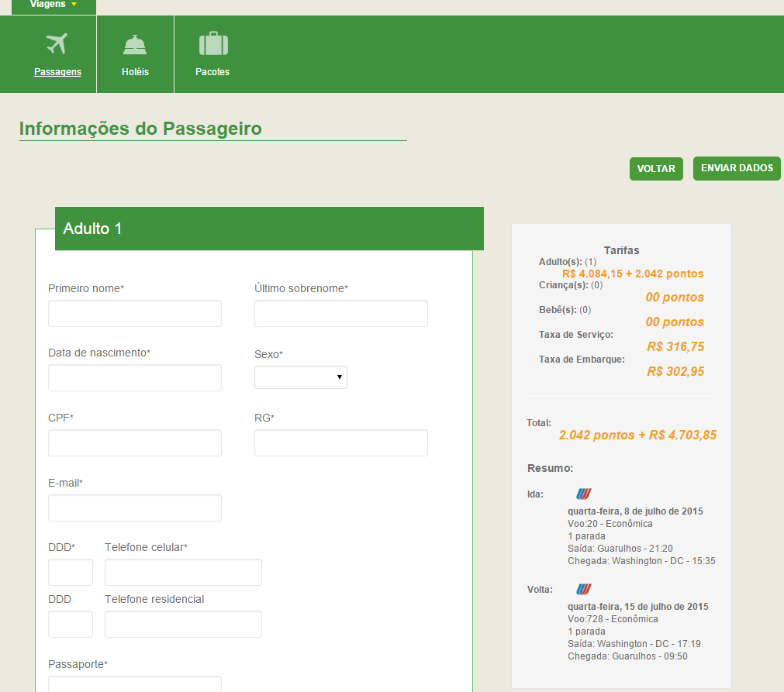Open the Viagens dropdown menu
The image size is (784, 692).
tap(54, 5)
